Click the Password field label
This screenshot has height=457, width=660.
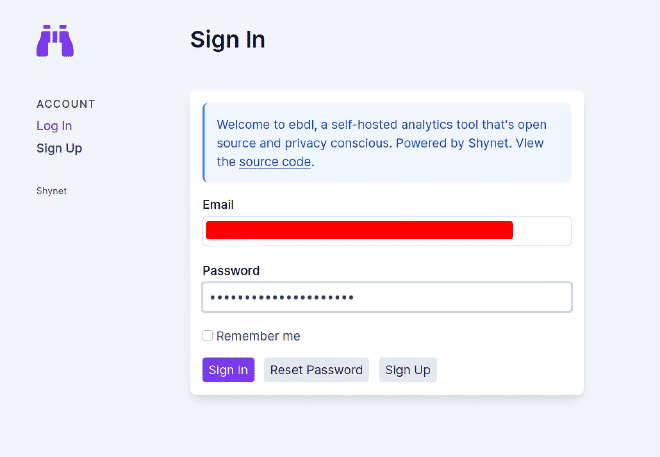tap(231, 270)
